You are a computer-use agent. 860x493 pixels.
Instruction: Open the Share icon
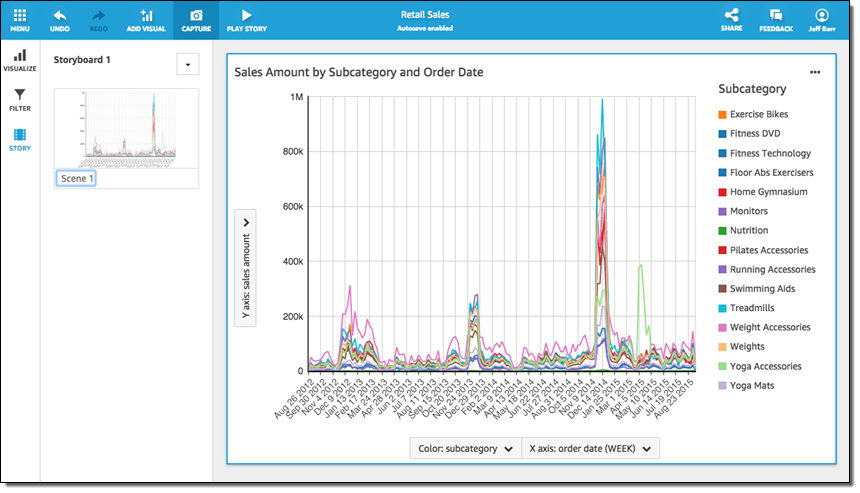pos(731,17)
